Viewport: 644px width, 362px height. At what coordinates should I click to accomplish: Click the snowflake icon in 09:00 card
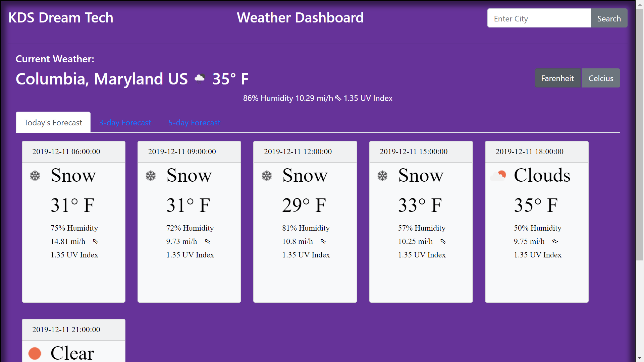[151, 176]
